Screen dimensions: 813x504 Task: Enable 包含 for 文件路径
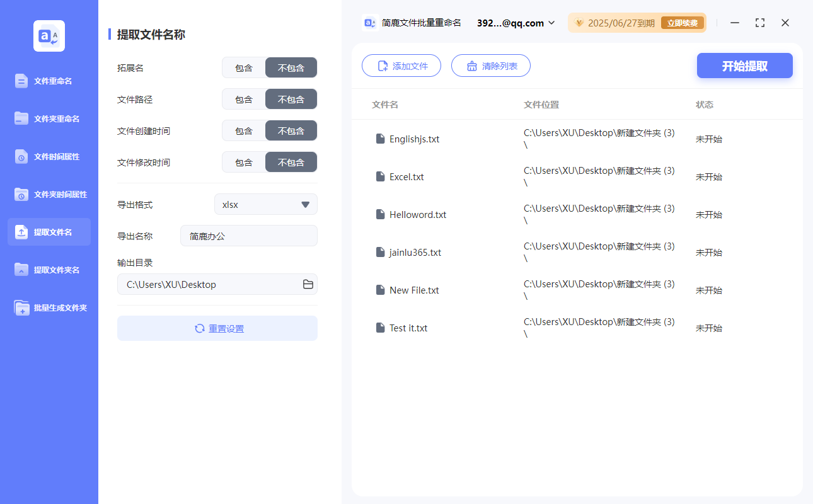(x=243, y=99)
